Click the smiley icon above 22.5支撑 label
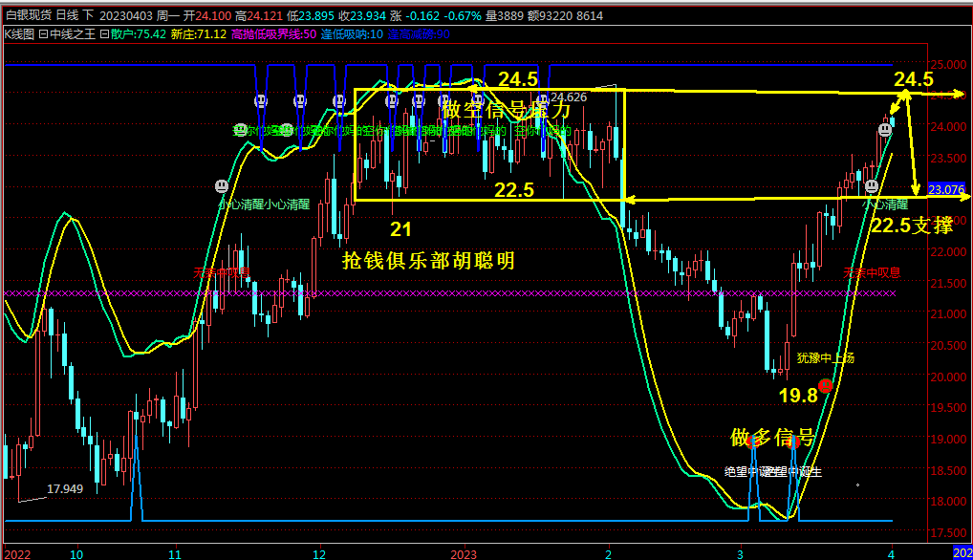The image size is (973, 560). coord(872,185)
